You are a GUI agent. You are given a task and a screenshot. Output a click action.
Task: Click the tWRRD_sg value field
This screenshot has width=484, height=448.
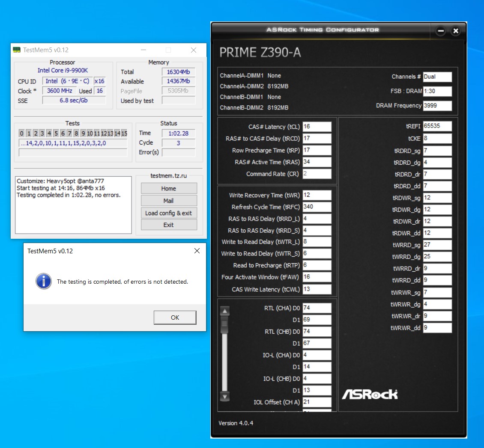pos(437,245)
